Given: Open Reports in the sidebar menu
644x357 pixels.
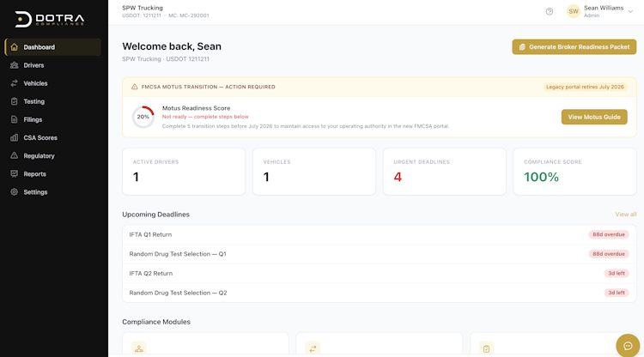Looking at the screenshot, I should (53, 173).
